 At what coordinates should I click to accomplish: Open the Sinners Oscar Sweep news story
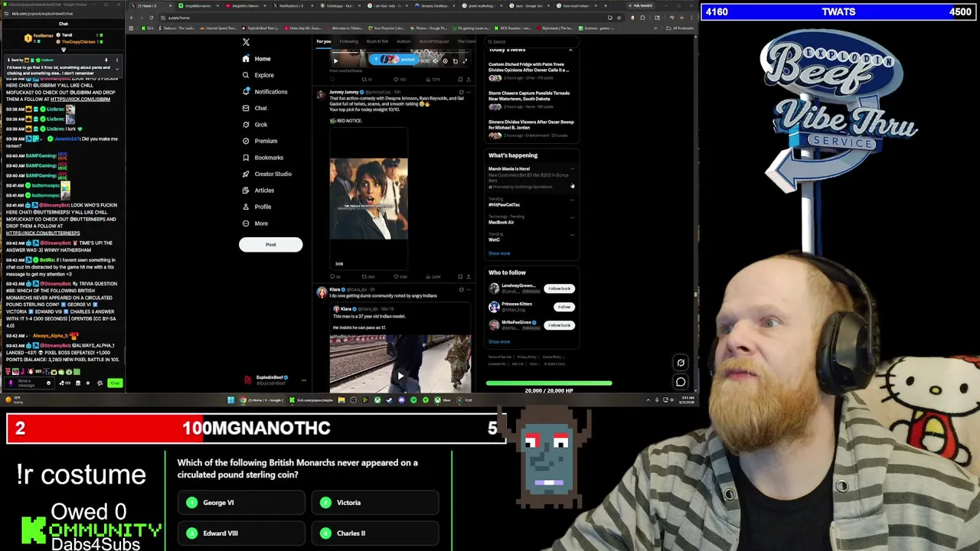point(531,129)
